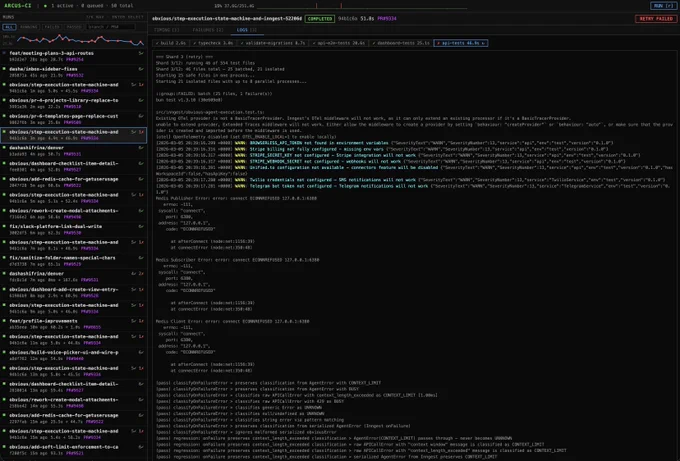Image resolution: width=680 pixels, height=461 pixels.
Task: Show logs for the build step
Action: (x=170, y=43)
